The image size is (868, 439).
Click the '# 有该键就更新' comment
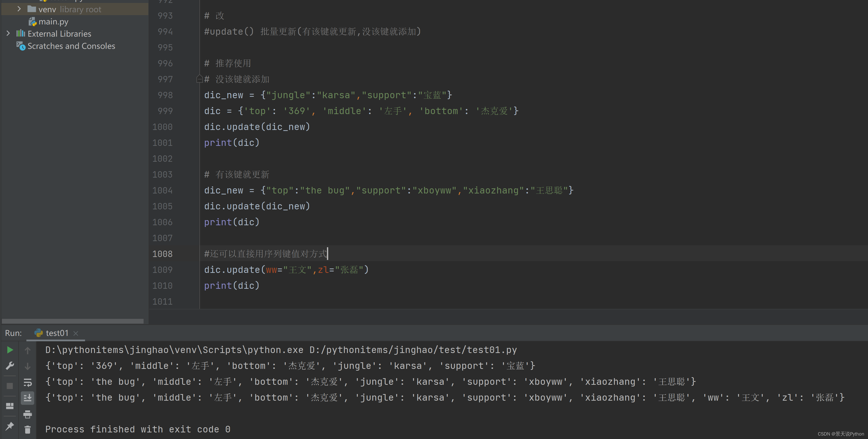[x=237, y=174]
